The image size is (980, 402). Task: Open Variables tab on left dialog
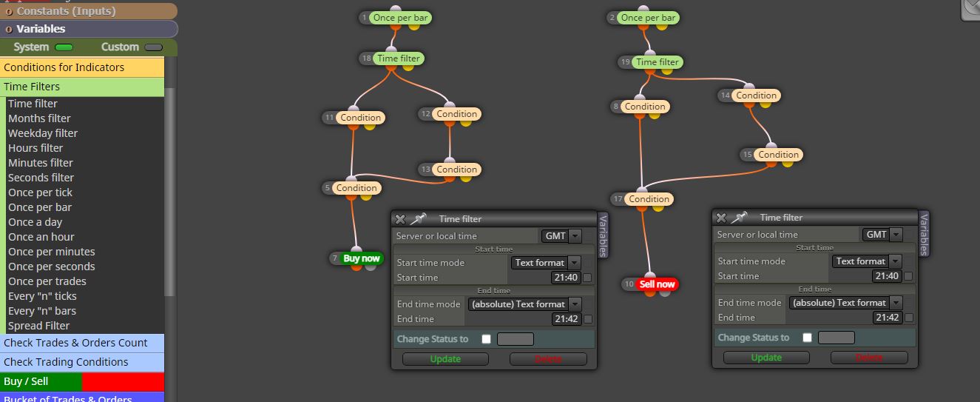[x=602, y=235]
